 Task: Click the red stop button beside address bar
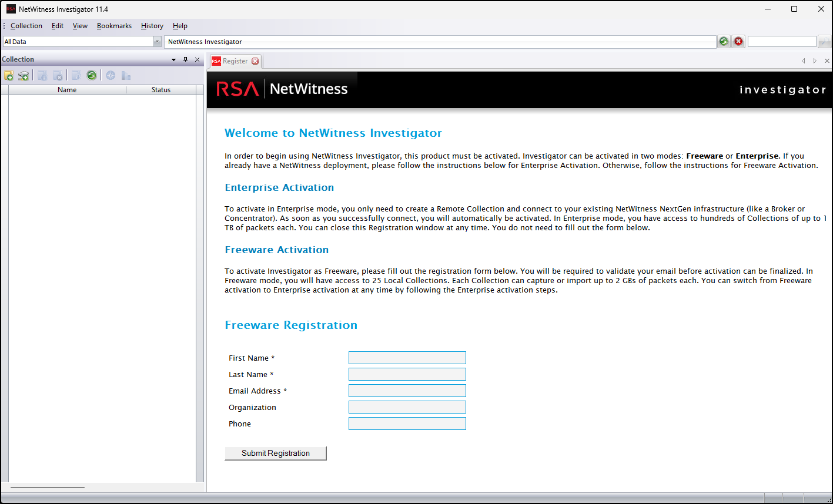(x=738, y=41)
